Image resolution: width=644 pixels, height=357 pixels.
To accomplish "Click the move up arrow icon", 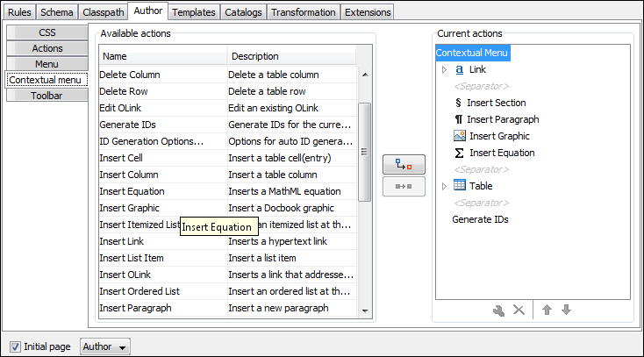I will [x=547, y=310].
